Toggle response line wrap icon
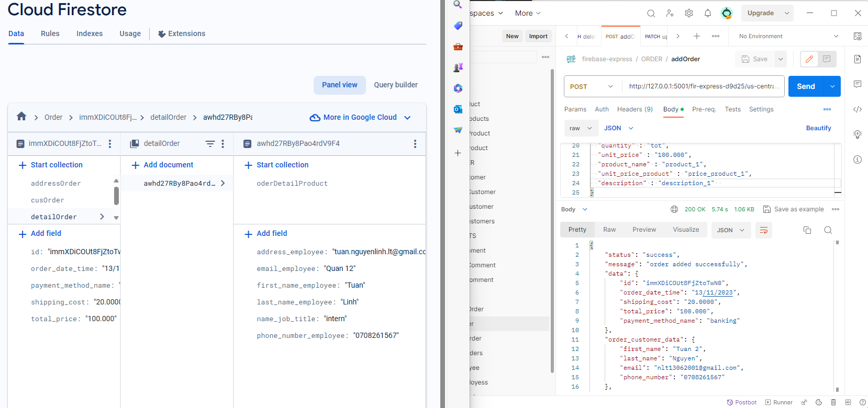This screenshot has height=408, width=868. tap(764, 230)
